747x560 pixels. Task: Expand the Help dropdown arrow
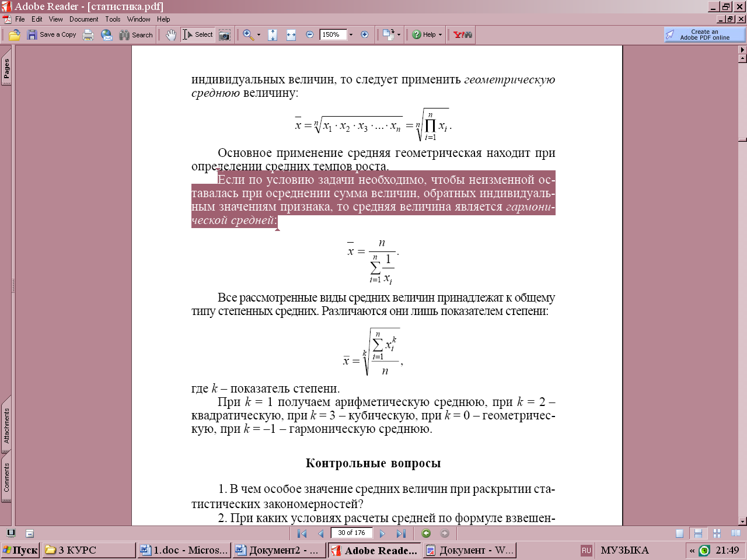pyautogui.click(x=440, y=35)
